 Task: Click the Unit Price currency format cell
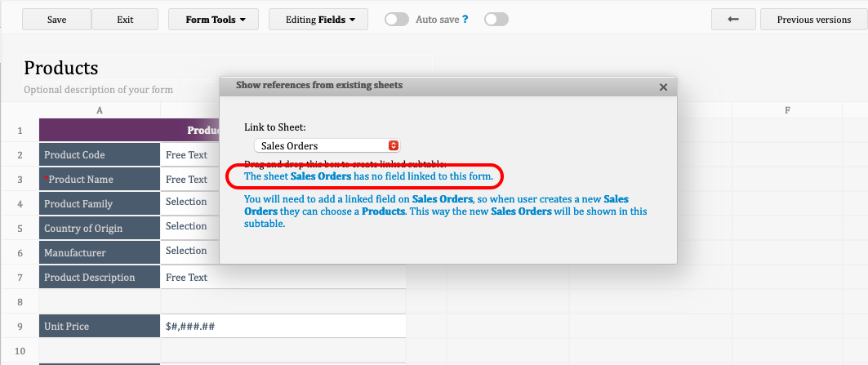[283, 327]
